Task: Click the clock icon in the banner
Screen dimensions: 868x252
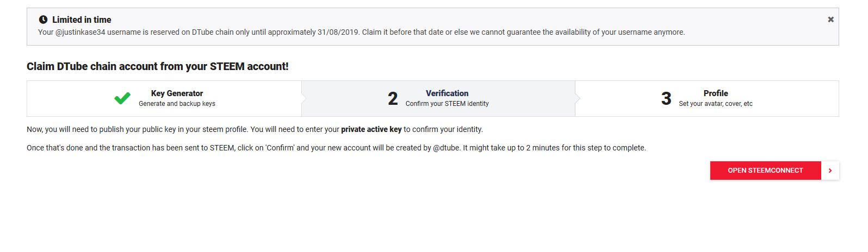Action: tap(43, 20)
